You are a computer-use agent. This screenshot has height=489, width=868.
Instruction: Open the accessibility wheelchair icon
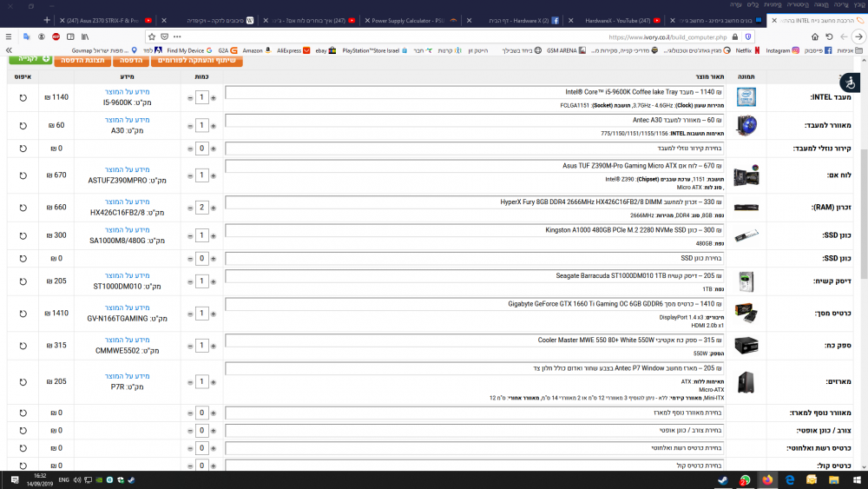[850, 83]
